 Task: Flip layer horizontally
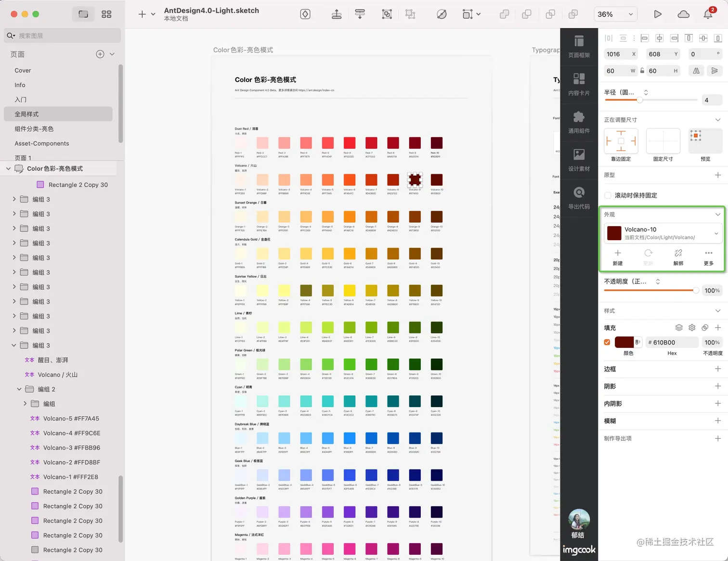coord(696,71)
